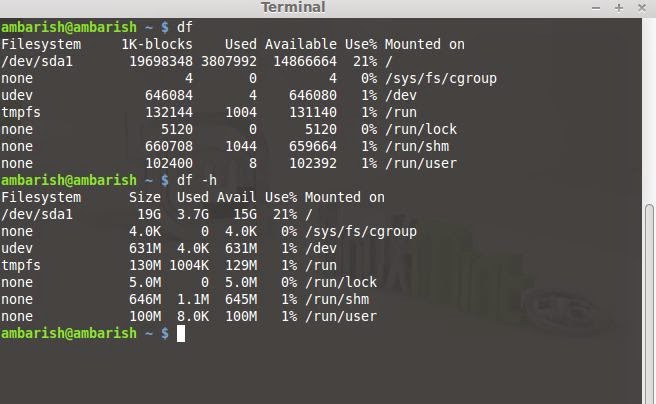This screenshot has height=404, width=656.
Task: Click the value 659664
Action: [x=313, y=146]
